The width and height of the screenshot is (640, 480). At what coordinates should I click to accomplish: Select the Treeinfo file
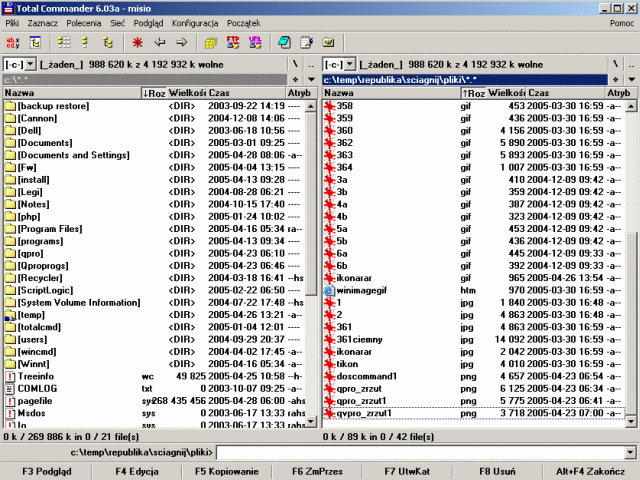tap(154, 376)
